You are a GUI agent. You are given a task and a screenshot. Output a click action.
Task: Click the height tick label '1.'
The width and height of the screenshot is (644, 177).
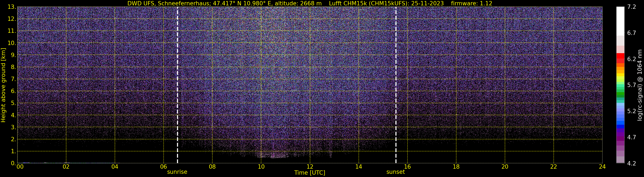pyautogui.click(x=13, y=151)
